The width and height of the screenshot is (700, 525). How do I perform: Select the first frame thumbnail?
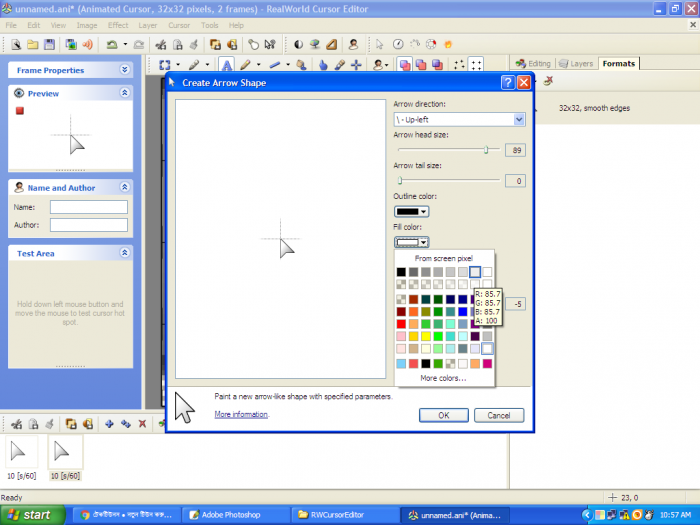[21, 452]
